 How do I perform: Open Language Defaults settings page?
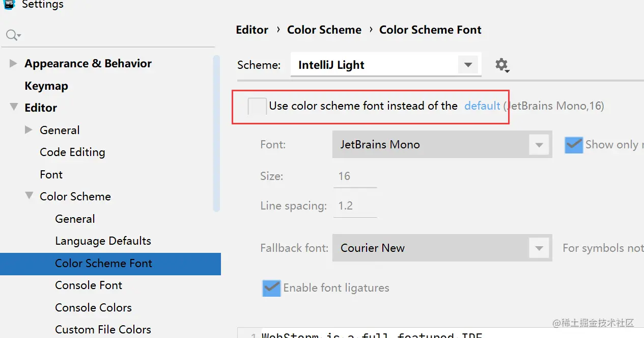(x=103, y=241)
